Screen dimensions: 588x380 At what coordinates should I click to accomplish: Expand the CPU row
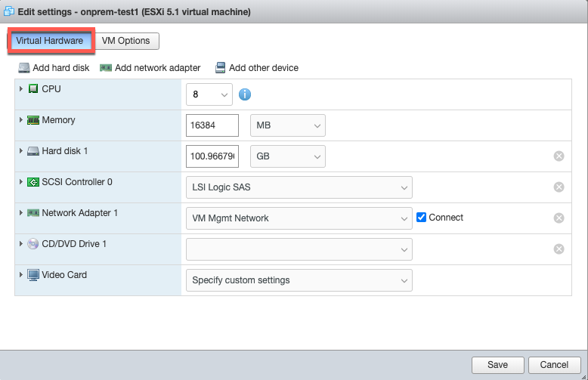pyautogui.click(x=21, y=89)
